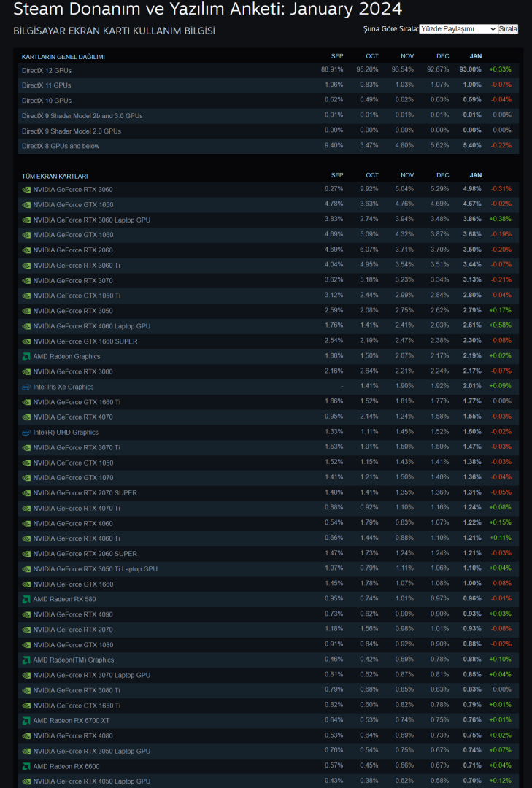The width and height of the screenshot is (532, 788).
Task: Click the RTX 3050 Laptop GPU name
Action: (91, 752)
